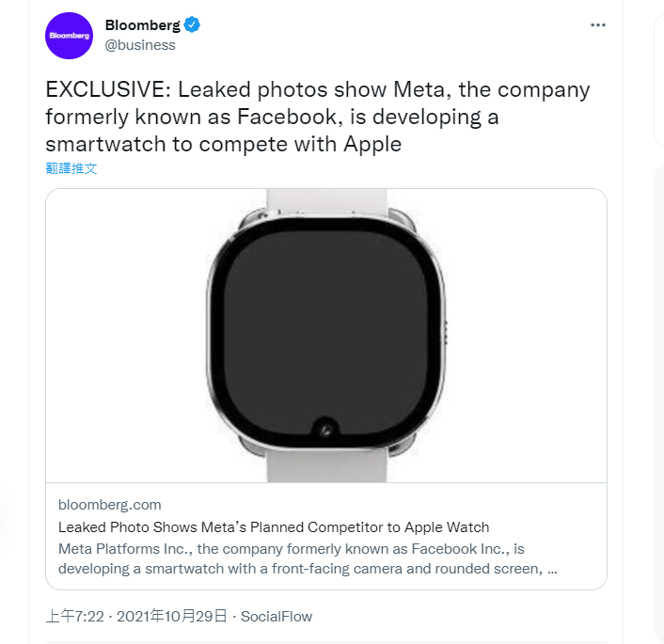Open the leaked smartwatch photo
The image size is (664, 644).
click(x=325, y=336)
